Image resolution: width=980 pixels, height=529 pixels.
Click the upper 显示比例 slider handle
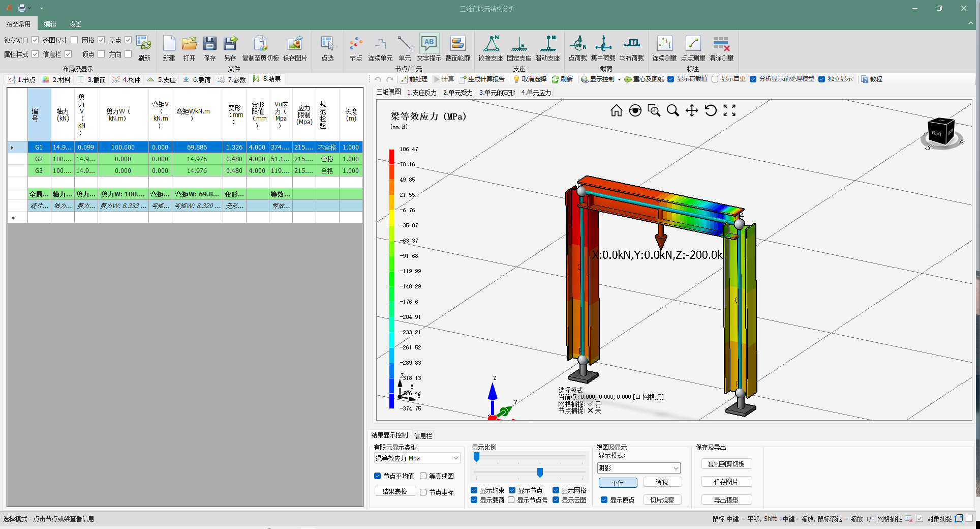pyautogui.click(x=476, y=457)
